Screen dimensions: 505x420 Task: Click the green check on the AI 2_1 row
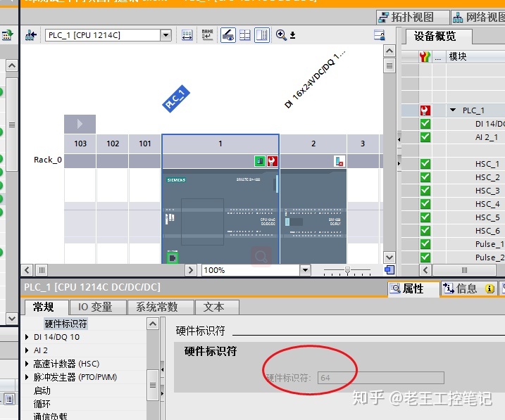click(425, 137)
